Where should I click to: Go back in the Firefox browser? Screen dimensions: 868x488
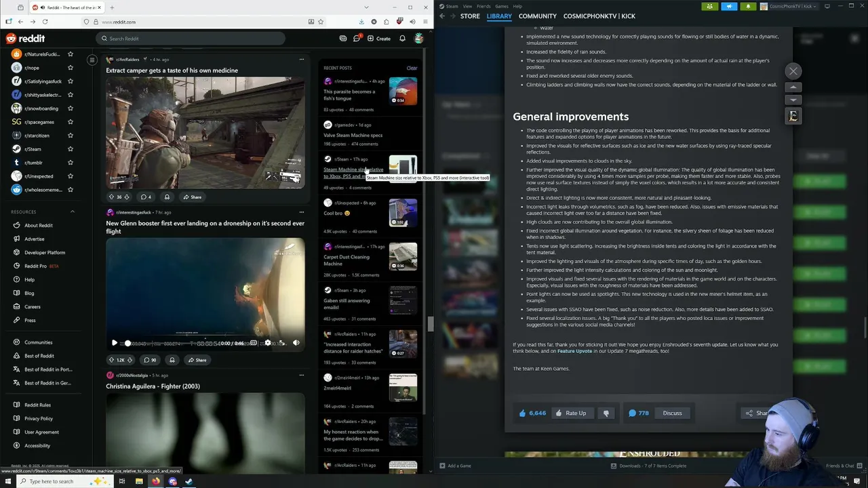pos(20,22)
